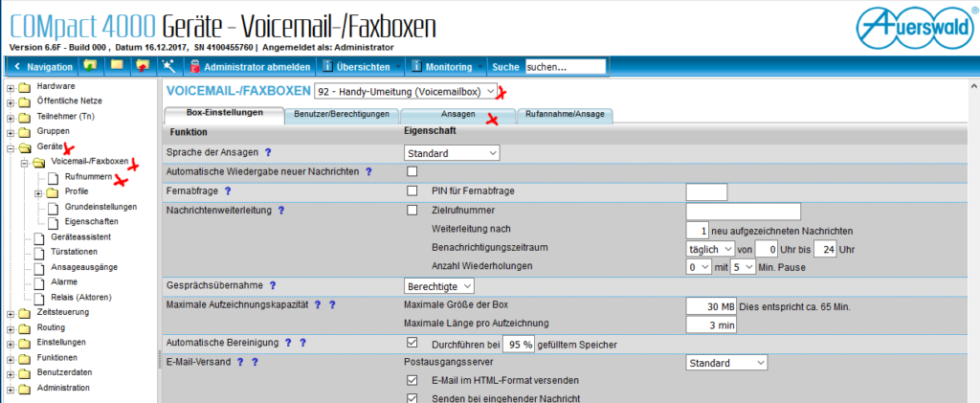The image size is (980, 403).
Task: Enable Automatische Wiedergabe neuer Nachrichten checkbox
Action: (x=412, y=171)
